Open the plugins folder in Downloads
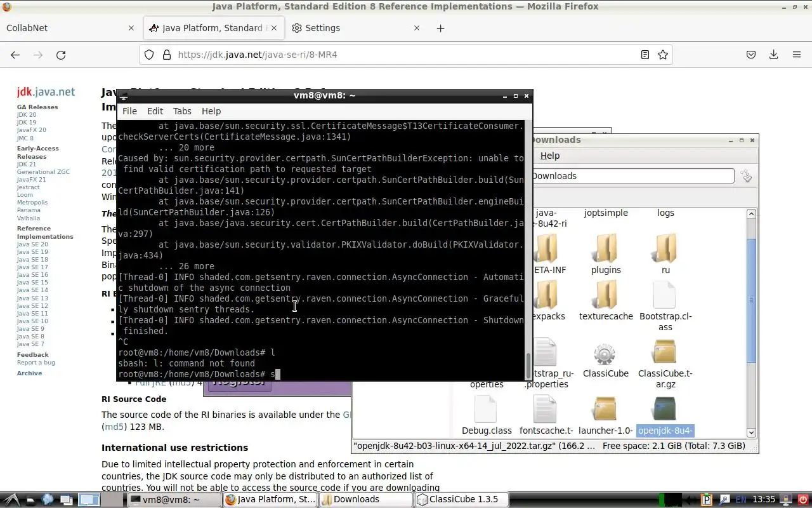The height and width of the screenshot is (508, 812). coord(606,248)
